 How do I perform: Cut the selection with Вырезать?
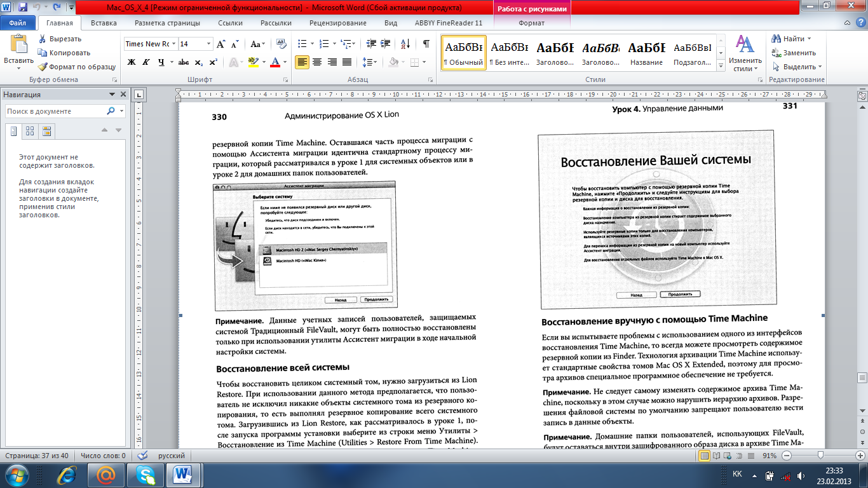coord(58,39)
